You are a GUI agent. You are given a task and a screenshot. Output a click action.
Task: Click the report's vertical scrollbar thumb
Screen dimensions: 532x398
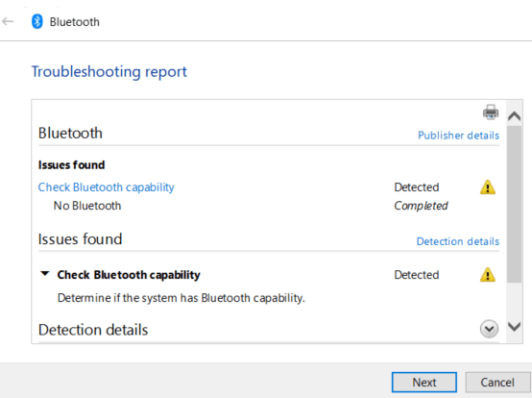(x=515, y=204)
